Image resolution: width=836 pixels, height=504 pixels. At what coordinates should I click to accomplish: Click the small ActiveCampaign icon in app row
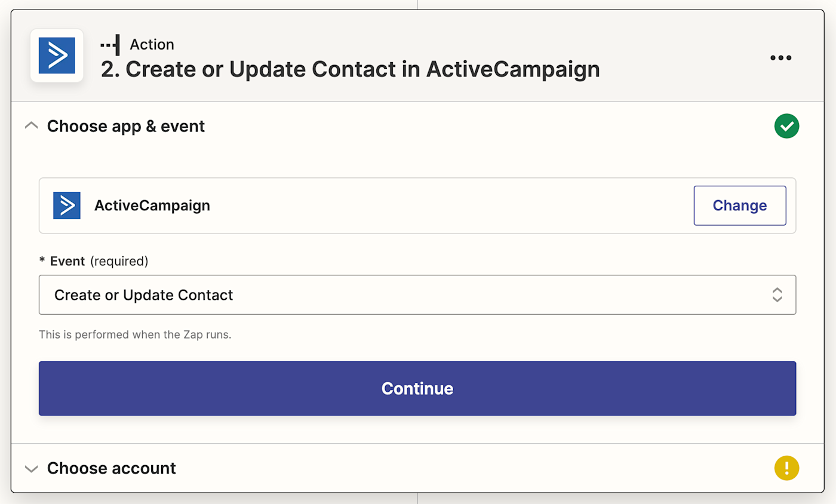tap(67, 205)
